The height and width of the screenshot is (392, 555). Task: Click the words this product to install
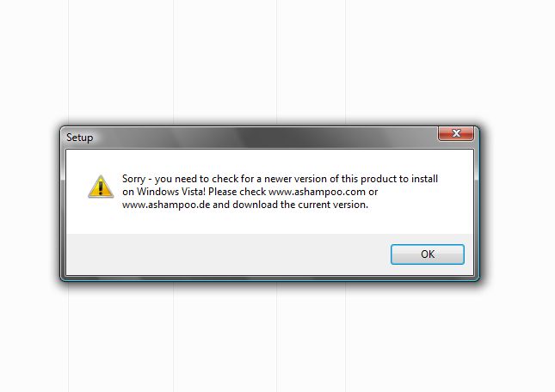389,179
